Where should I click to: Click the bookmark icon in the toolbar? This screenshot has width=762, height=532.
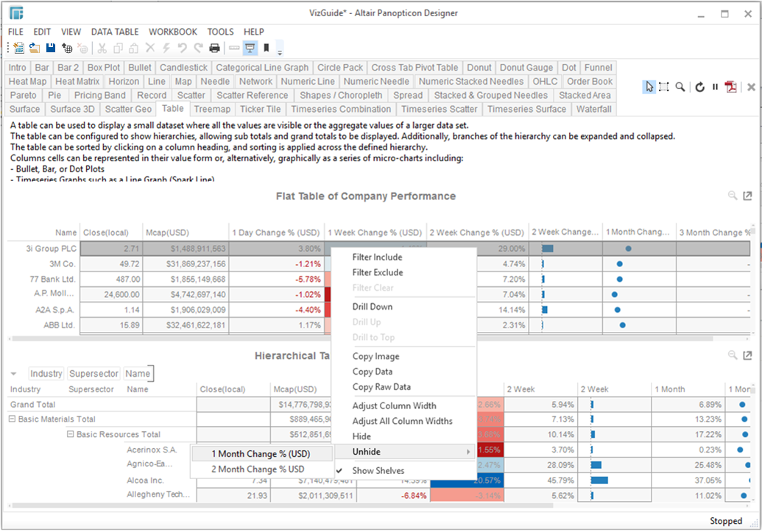coord(266,49)
